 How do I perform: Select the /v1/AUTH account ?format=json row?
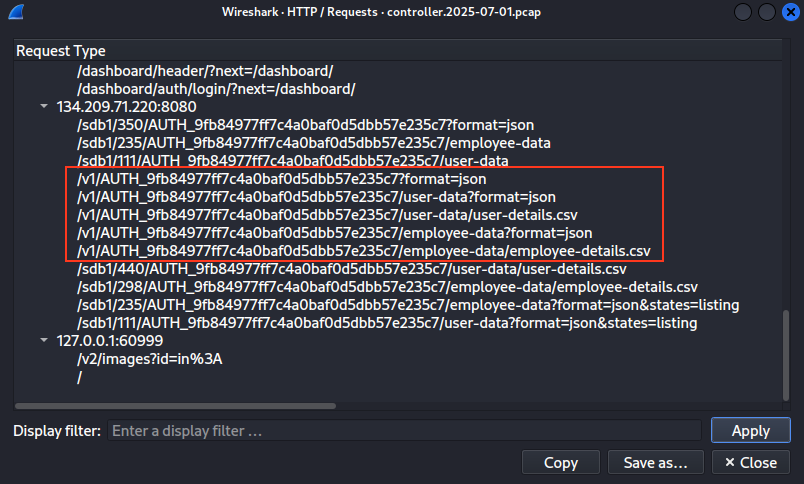pos(281,179)
